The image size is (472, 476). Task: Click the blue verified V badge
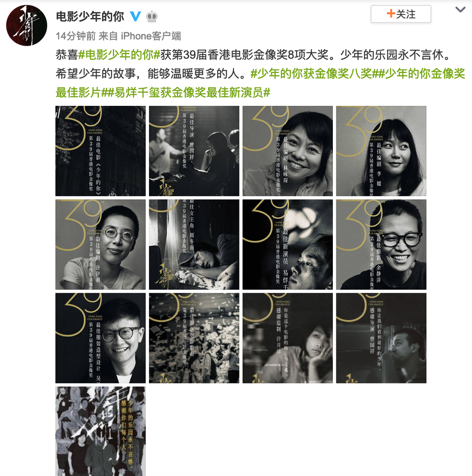[x=135, y=16]
